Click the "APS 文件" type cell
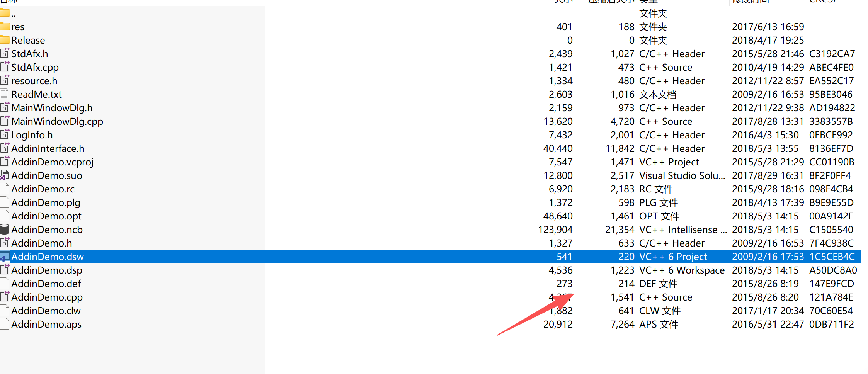This screenshot has height=374, width=868. 659,324
